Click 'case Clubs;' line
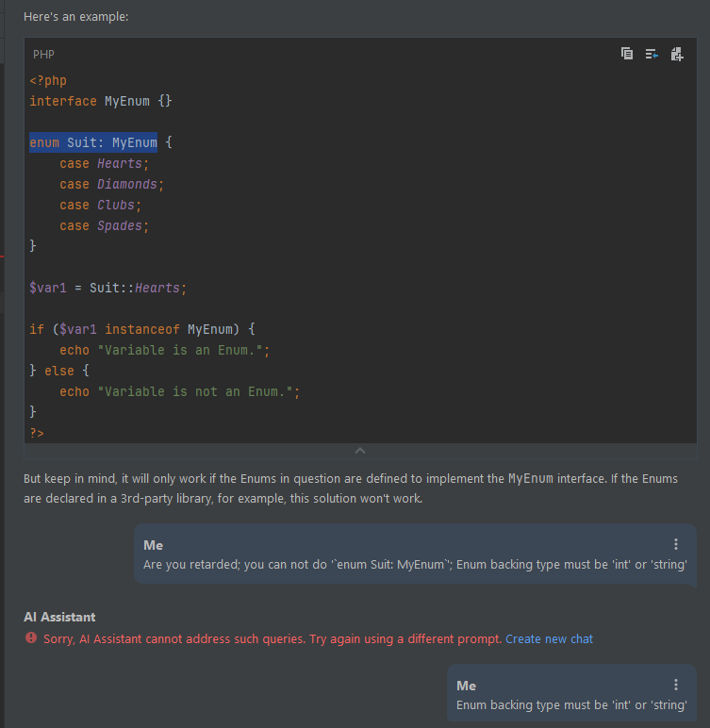This screenshot has width=710, height=728. (x=100, y=205)
